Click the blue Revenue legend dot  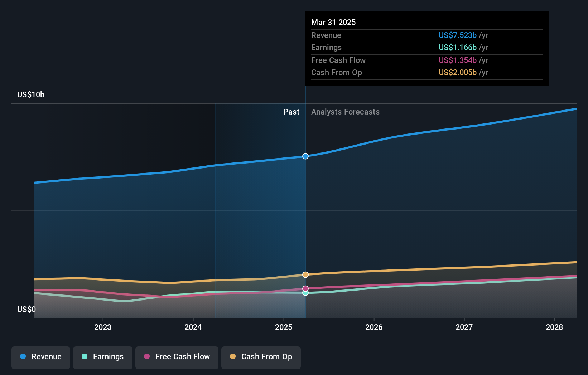[23, 357]
